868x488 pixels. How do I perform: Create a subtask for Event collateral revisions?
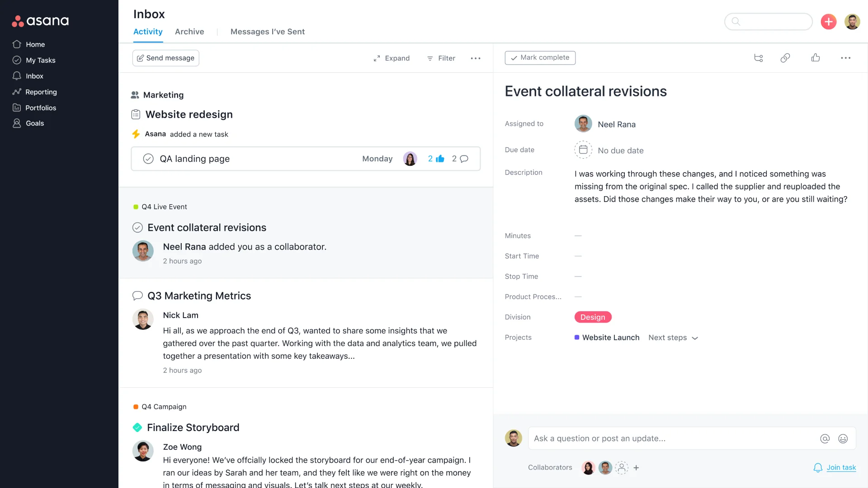click(x=759, y=58)
